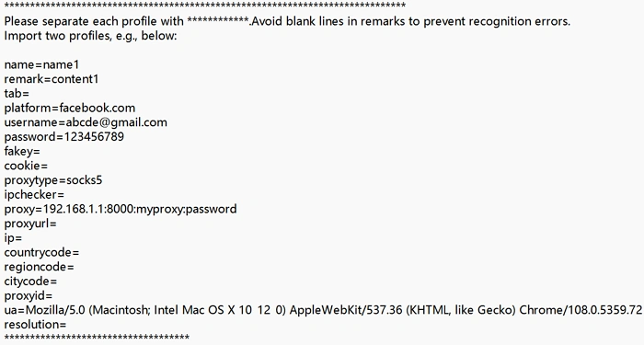Place cursor on ipchecker= line

[34, 195]
